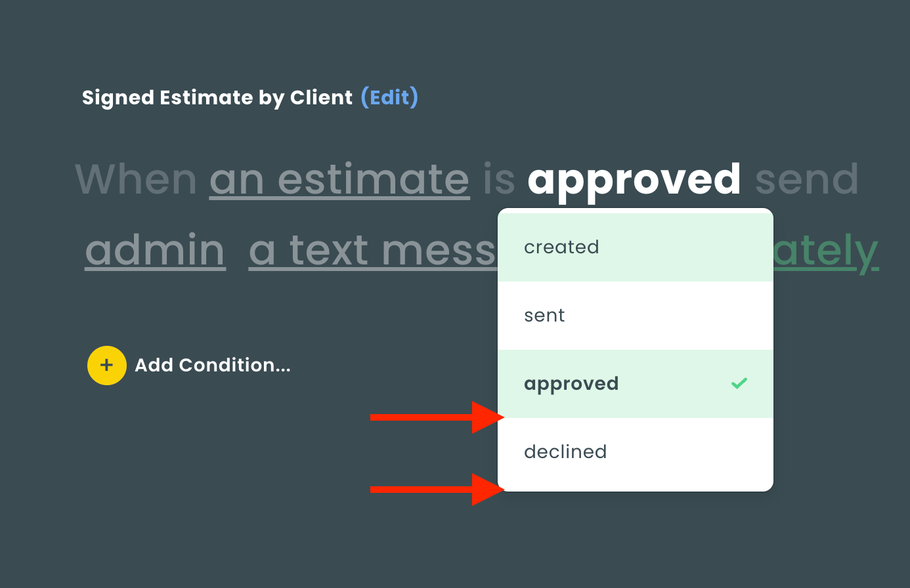Image resolution: width=910 pixels, height=588 pixels.
Task: Click the word 'When' in the sentence
Action: [136, 180]
